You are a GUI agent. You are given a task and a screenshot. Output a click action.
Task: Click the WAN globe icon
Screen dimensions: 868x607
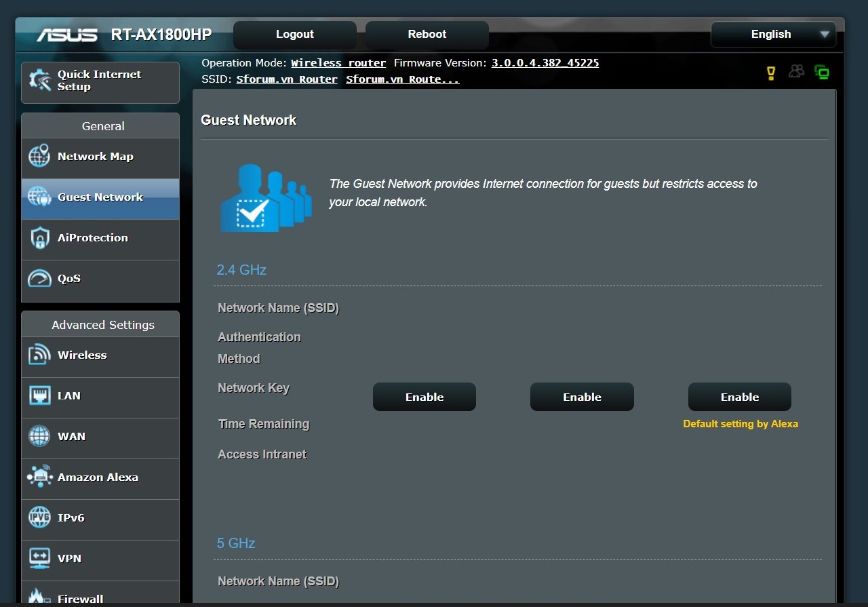point(39,436)
